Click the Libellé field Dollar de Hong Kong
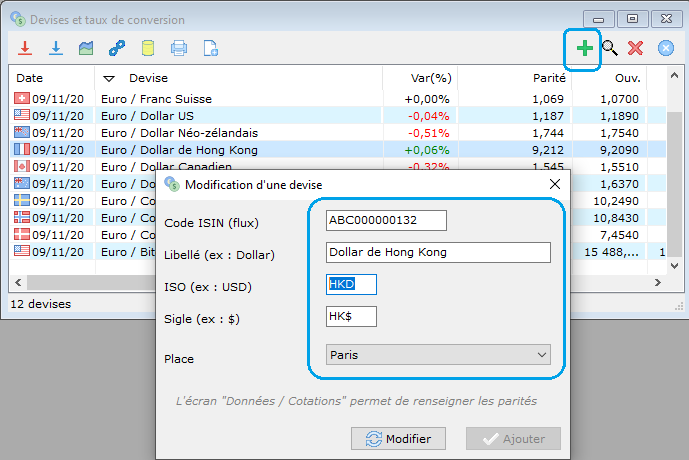The height and width of the screenshot is (460, 689). (x=438, y=252)
